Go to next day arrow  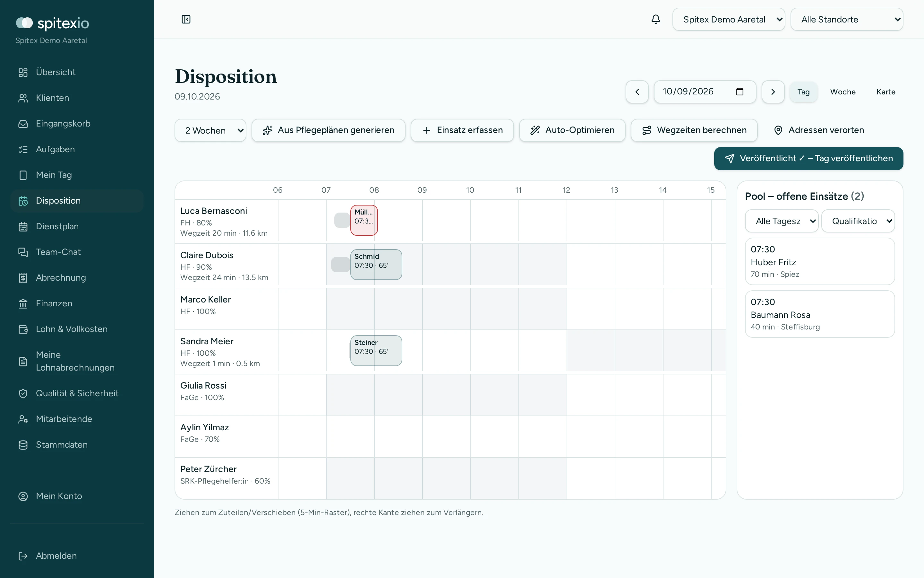(x=773, y=92)
